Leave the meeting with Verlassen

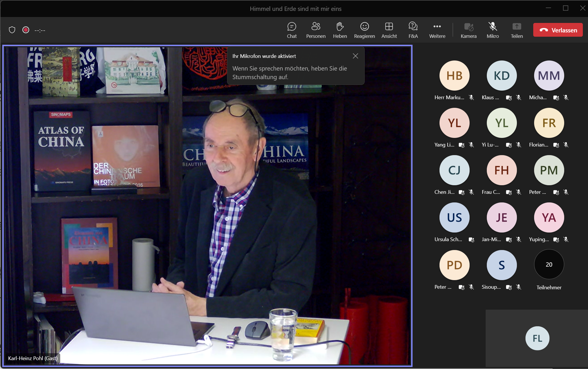558,30
